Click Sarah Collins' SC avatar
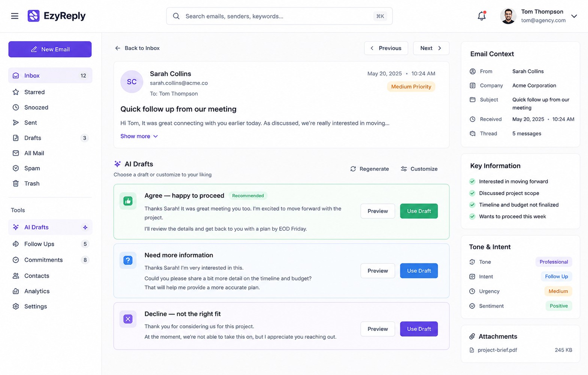The image size is (588, 375). [132, 82]
